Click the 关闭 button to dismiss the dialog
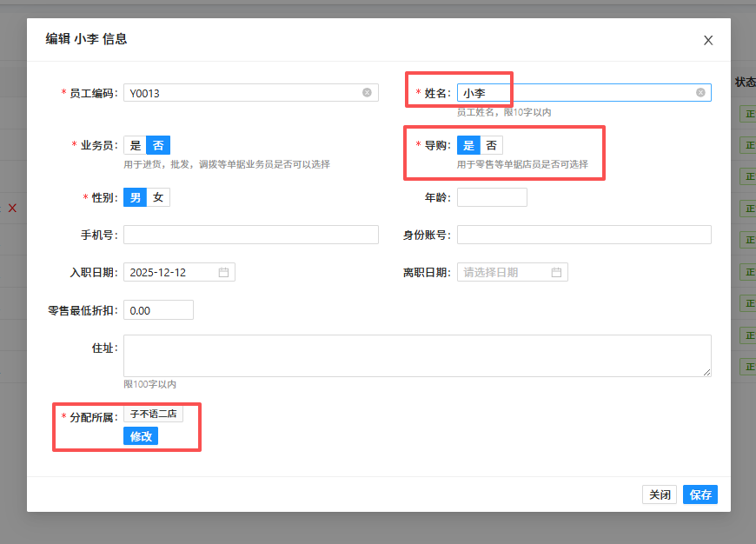Viewport: 756px width, 544px height. [x=660, y=494]
